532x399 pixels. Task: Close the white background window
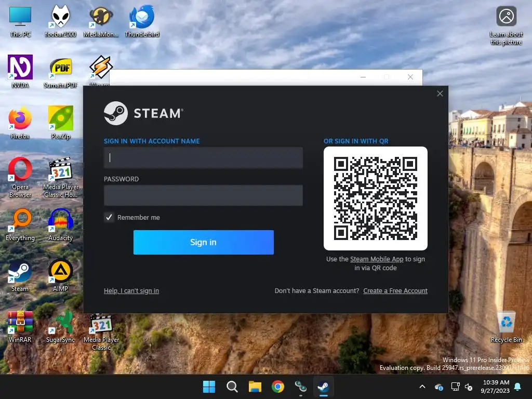pyautogui.click(x=410, y=77)
